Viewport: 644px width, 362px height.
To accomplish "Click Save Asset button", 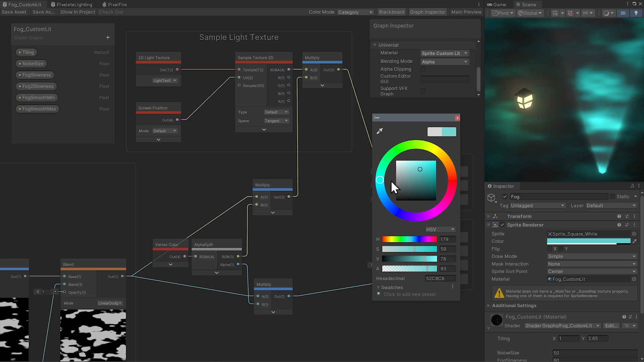I will click(x=14, y=12).
